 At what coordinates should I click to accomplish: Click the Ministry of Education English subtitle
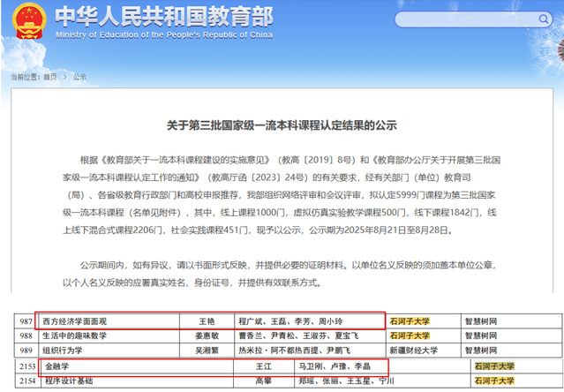164,35
